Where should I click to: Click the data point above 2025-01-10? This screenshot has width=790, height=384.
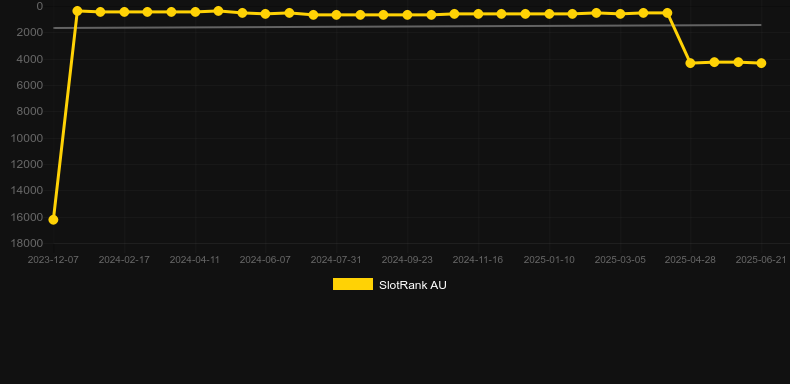pos(549,14)
